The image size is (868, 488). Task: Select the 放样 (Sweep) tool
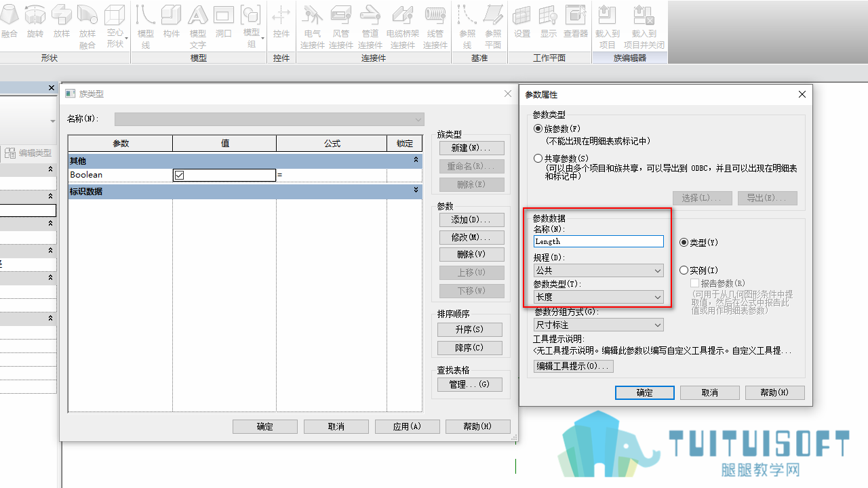62,21
